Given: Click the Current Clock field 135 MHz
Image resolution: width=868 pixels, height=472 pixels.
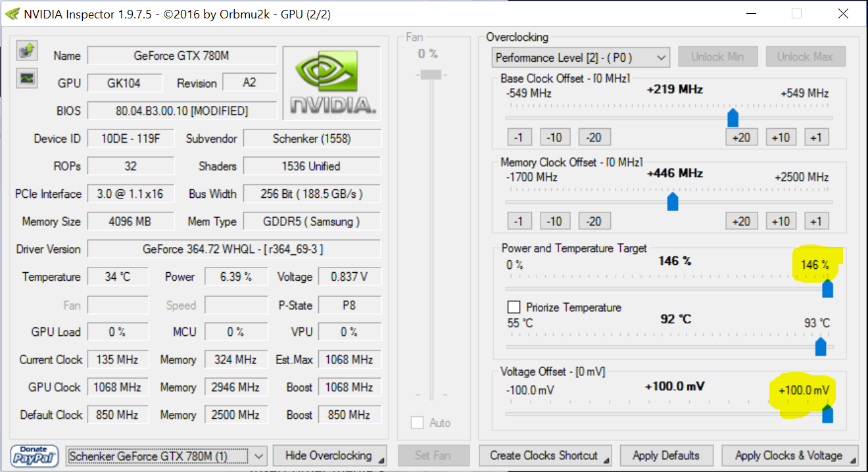Looking at the screenshot, I should (118, 360).
